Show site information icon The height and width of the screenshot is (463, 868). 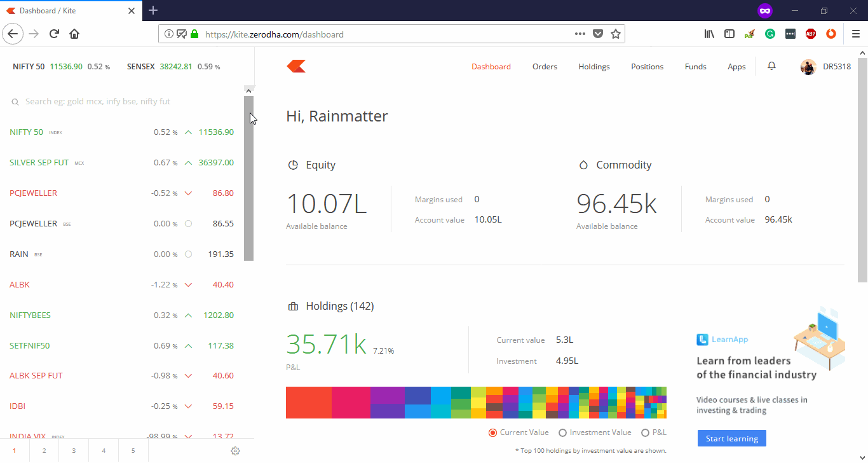[168, 34]
